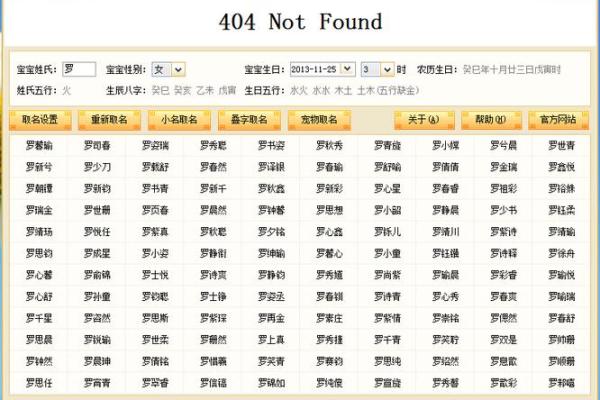The height and width of the screenshot is (400, 600).
Task: Select the name 罗思斯
Action: pos(155,318)
